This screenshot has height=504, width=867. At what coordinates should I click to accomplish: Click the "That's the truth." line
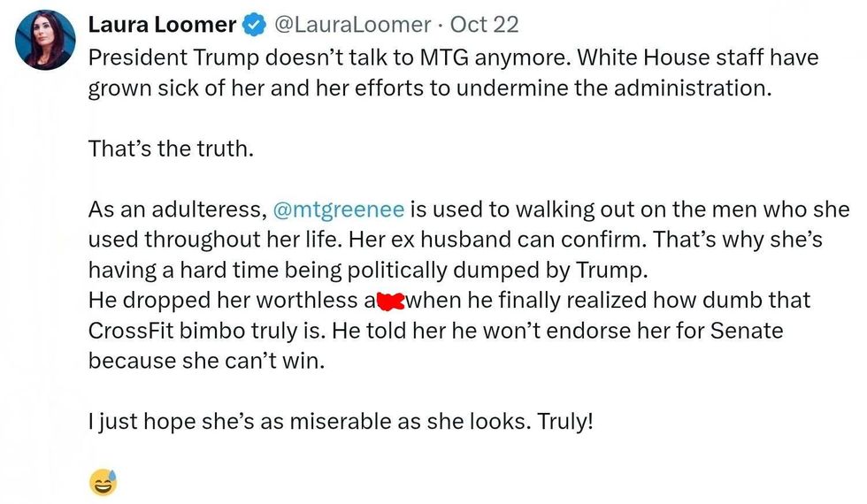[171, 149]
